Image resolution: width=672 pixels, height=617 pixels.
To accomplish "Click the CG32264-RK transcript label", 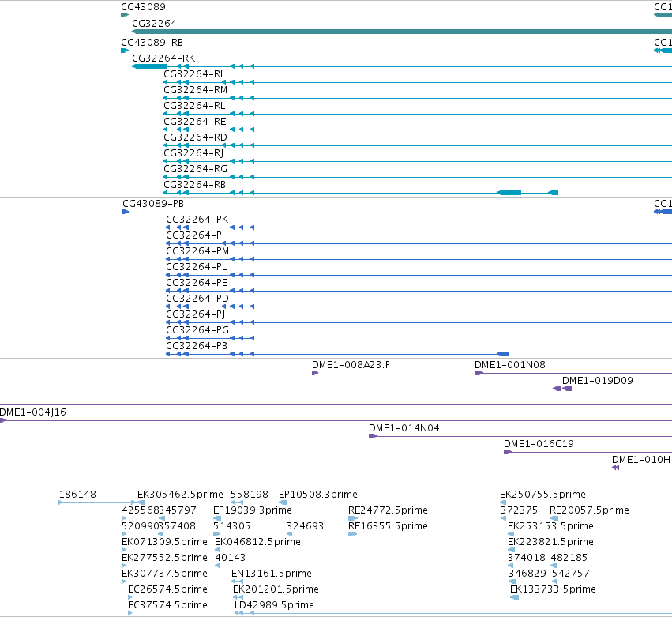I will (x=163, y=58).
